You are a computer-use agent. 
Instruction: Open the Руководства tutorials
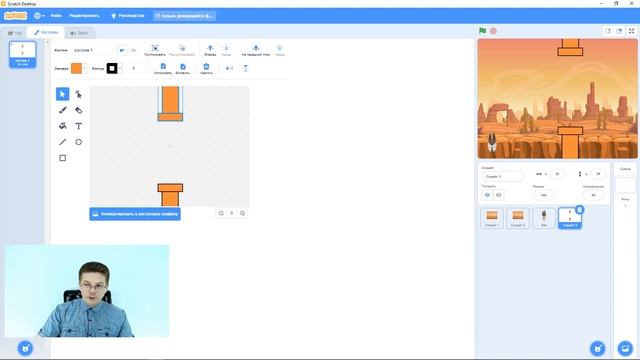point(128,16)
